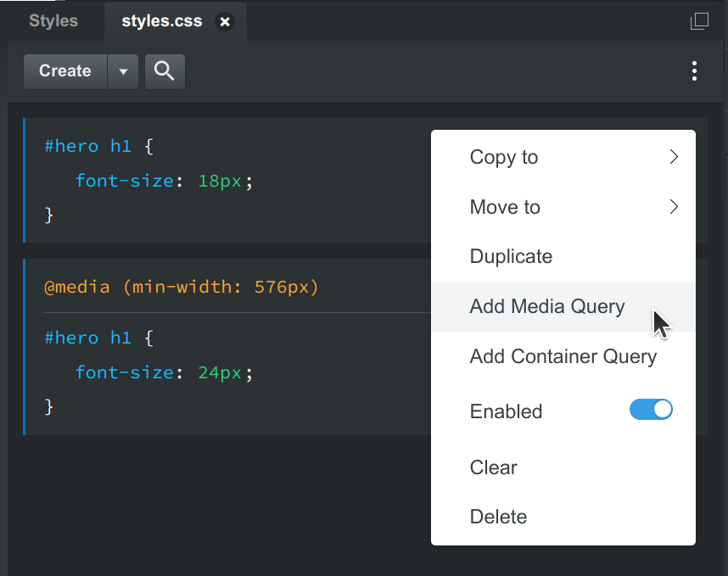728x576 pixels.
Task: Select Clear in the context menu
Action: [493, 467]
